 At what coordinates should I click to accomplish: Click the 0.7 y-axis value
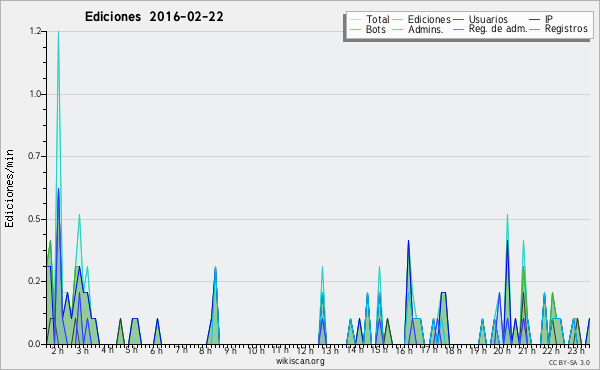(35, 156)
